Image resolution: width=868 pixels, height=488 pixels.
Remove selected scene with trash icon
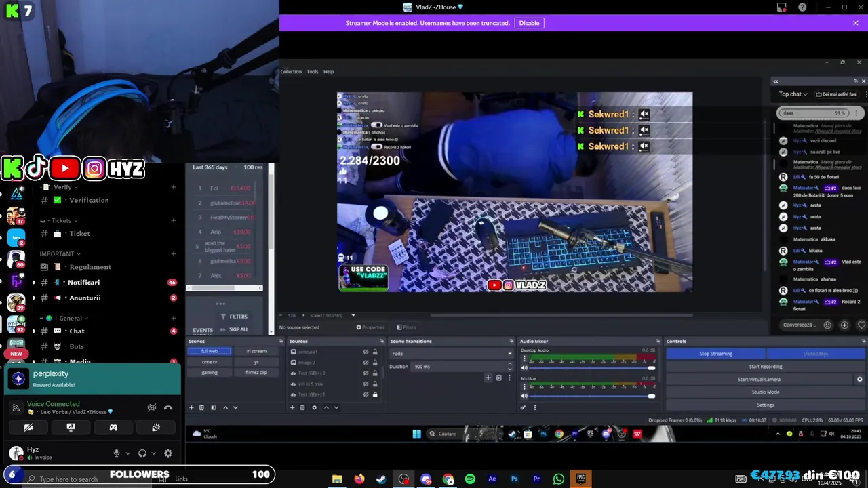pyautogui.click(x=201, y=407)
